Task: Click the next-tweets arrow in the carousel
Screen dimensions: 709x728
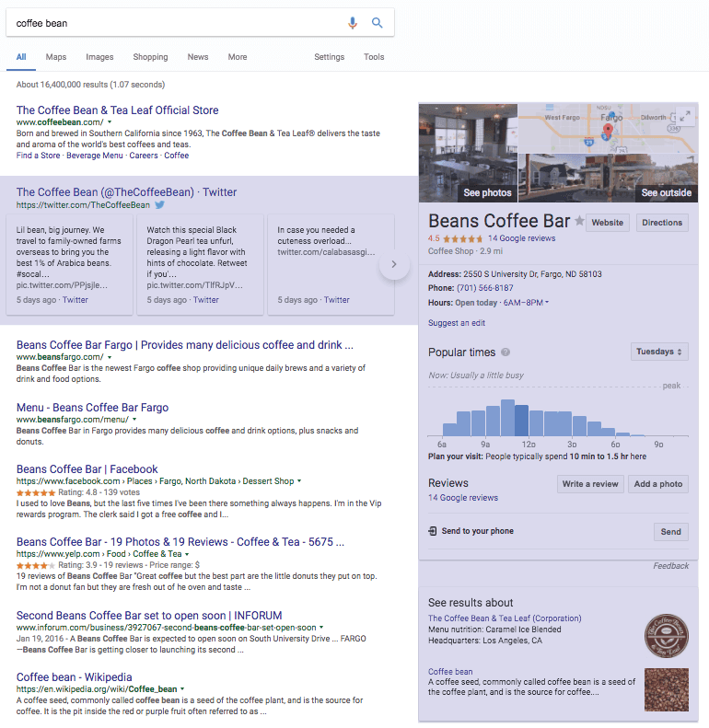Action: pos(394,264)
